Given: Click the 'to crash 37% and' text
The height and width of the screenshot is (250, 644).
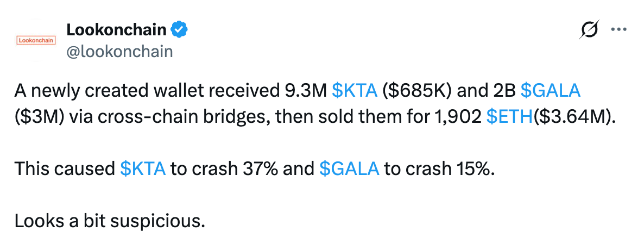Looking at the screenshot, I should point(242,169).
